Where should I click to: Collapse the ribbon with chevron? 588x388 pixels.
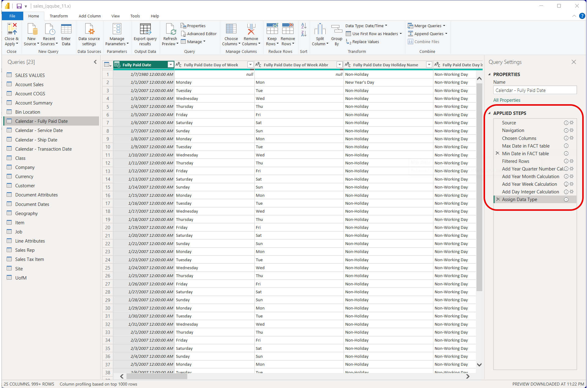[574, 16]
